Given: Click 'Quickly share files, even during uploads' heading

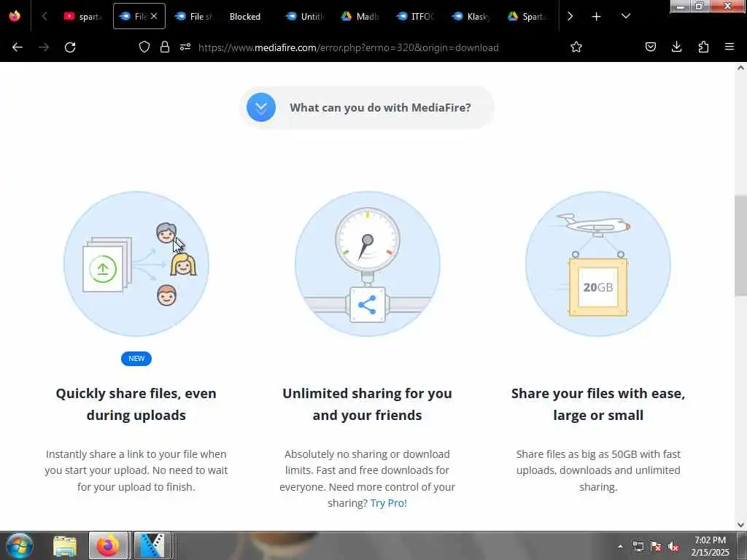Looking at the screenshot, I should pyautogui.click(x=136, y=404).
